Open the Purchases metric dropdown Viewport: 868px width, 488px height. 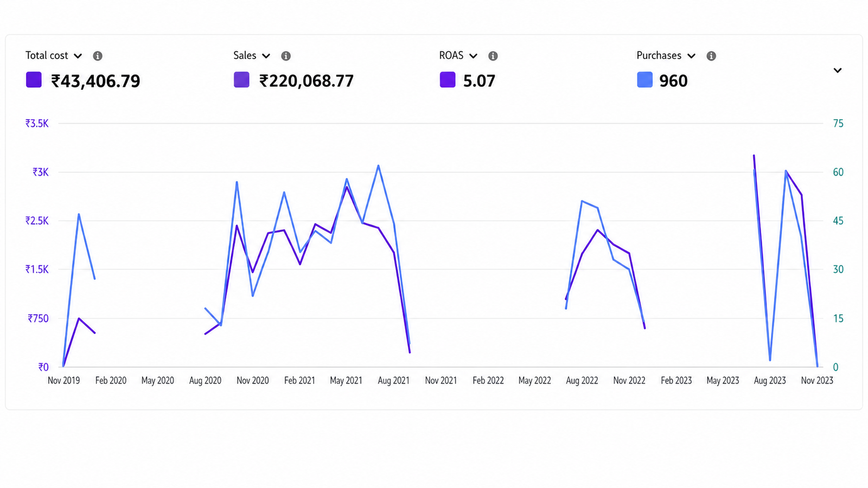coord(666,55)
